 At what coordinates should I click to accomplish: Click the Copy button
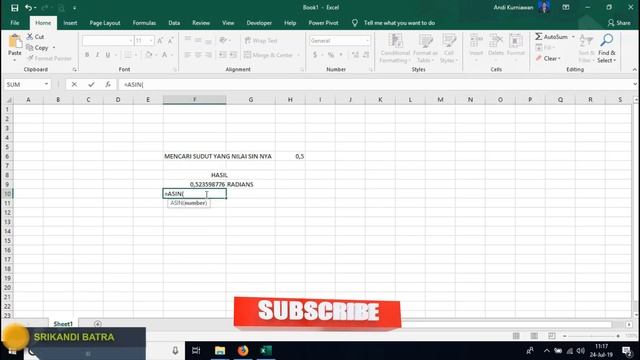[x=38, y=48]
